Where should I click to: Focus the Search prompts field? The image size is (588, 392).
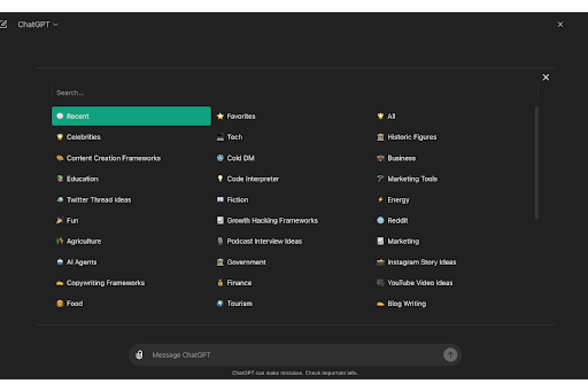(x=295, y=93)
